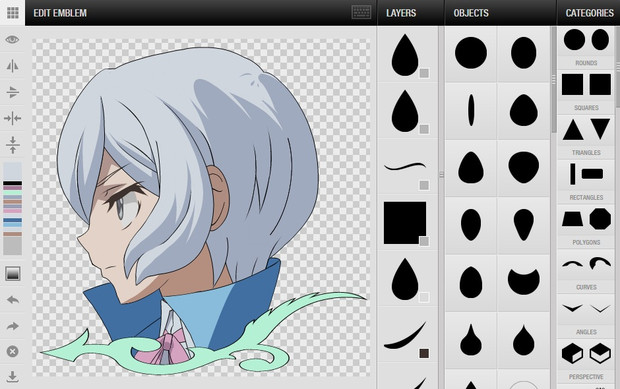Flip the object horizontally

tap(12, 66)
